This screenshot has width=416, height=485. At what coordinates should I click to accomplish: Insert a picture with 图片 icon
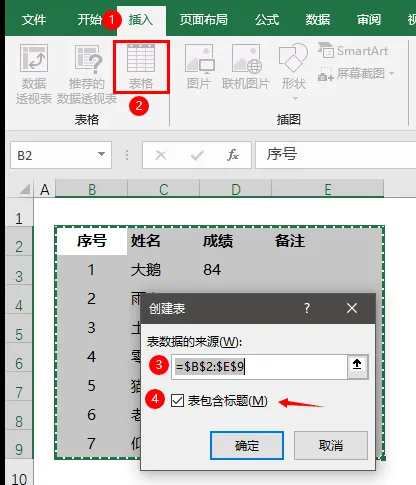point(199,67)
